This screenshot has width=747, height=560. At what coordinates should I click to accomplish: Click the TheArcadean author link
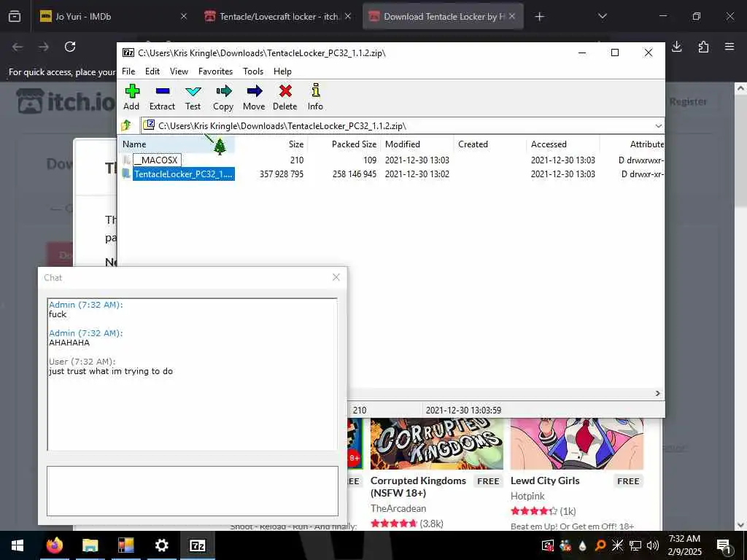(398, 508)
